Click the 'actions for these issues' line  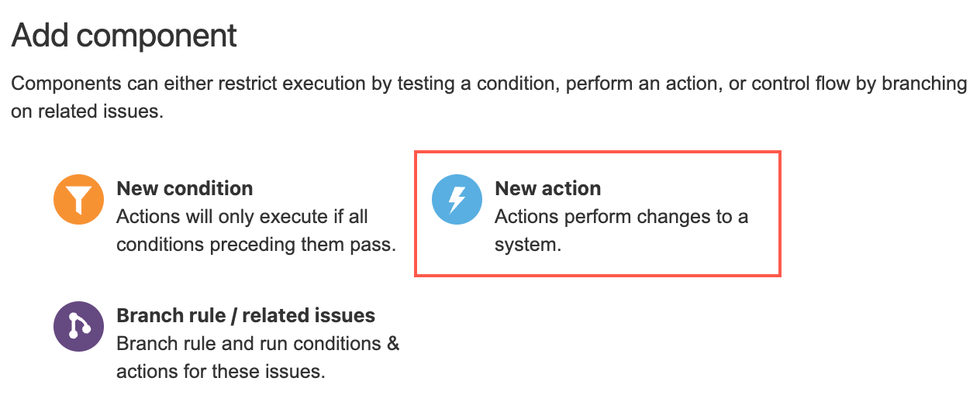pyautogui.click(x=220, y=371)
